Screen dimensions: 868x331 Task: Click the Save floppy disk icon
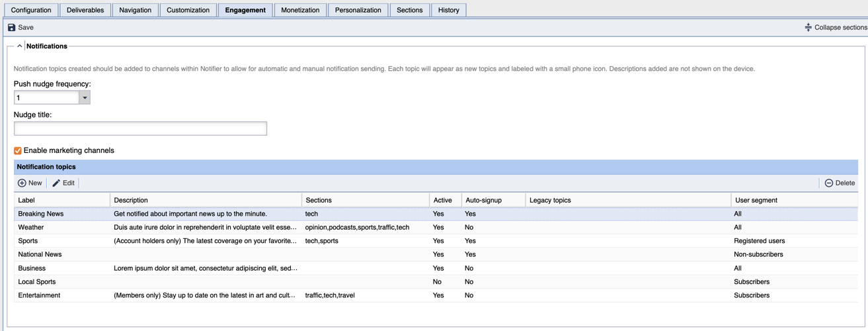point(11,27)
